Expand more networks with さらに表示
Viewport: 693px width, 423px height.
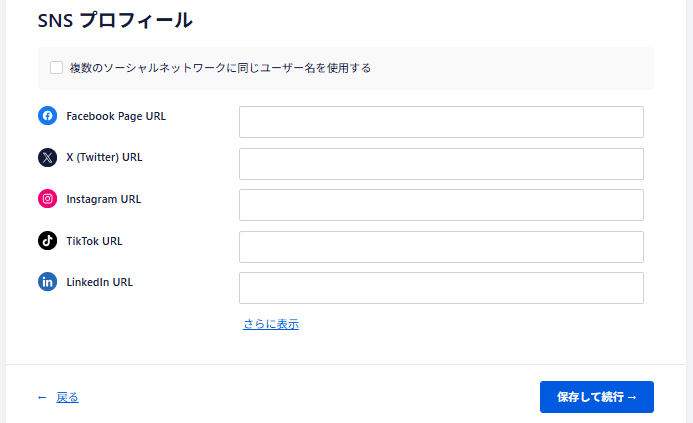point(271,324)
